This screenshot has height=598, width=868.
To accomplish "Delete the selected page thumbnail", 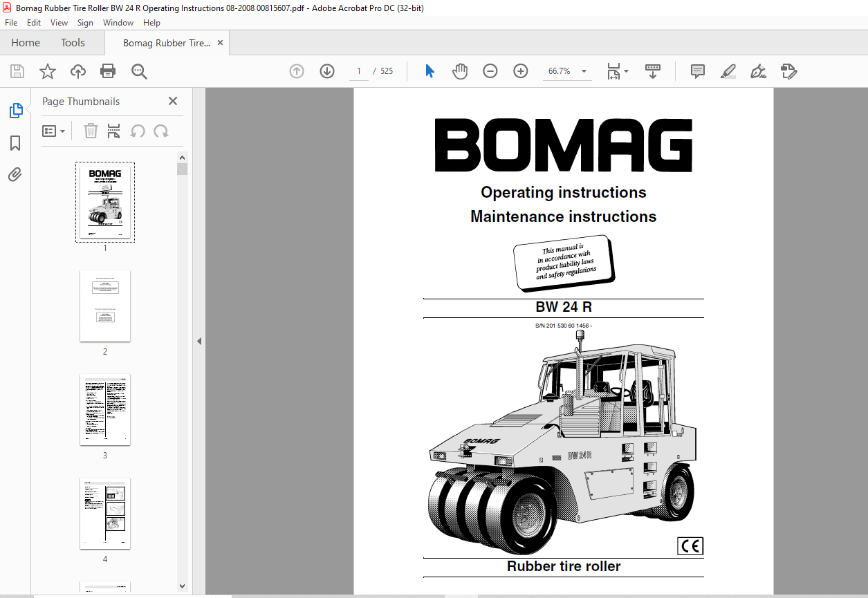I will (x=91, y=131).
